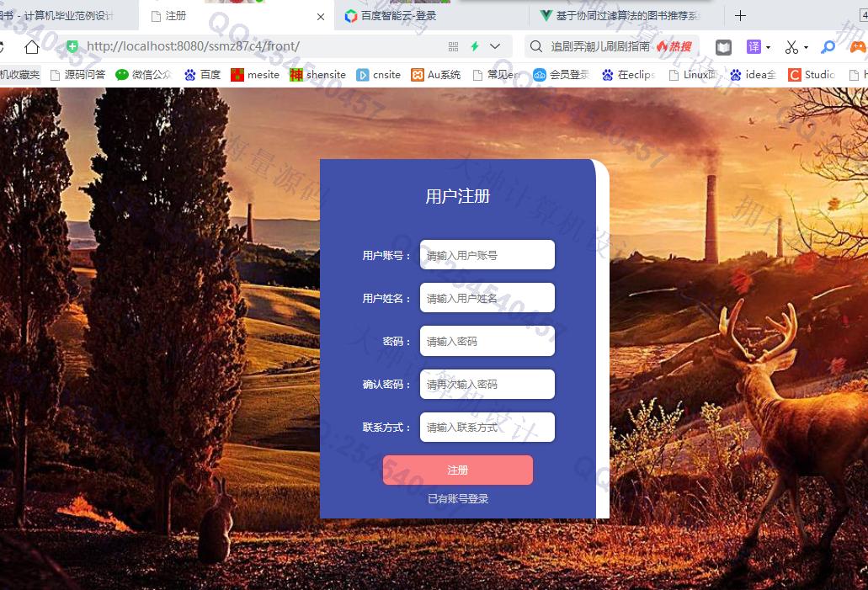Submit the form with 注册 button
This screenshot has height=590, width=868.
pos(458,470)
